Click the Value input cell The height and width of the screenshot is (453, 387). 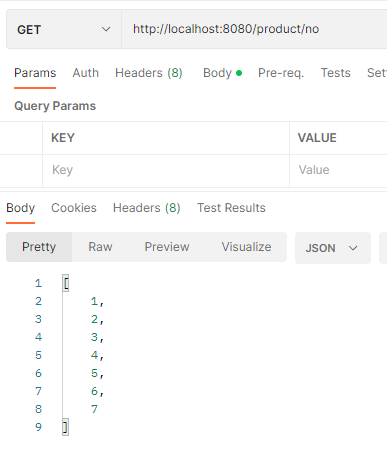click(338, 170)
